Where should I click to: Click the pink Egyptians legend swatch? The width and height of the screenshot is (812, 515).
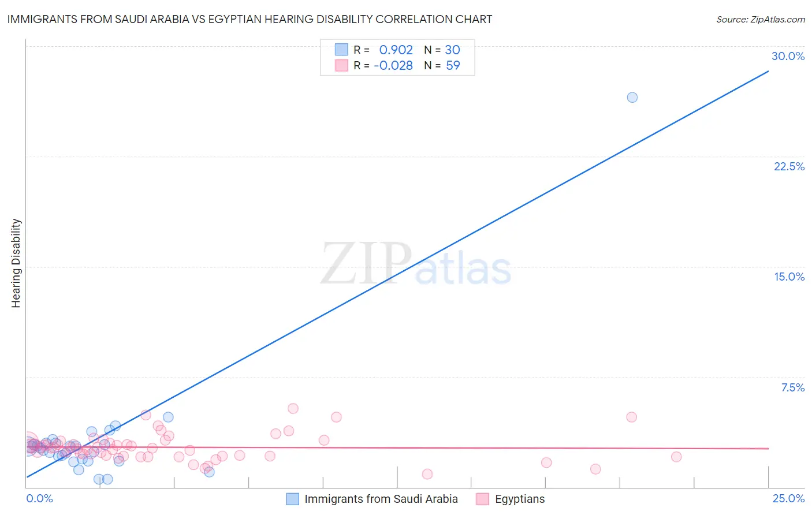483,499
